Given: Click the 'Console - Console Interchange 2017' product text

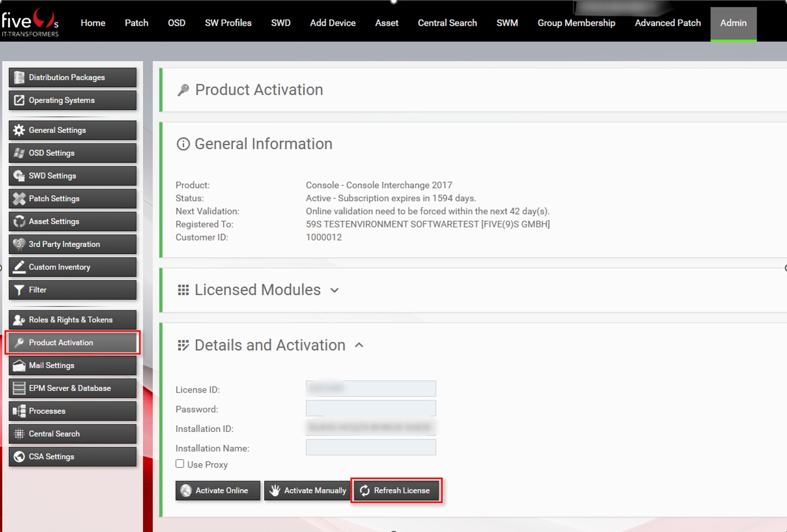Looking at the screenshot, I should [379, 185].
